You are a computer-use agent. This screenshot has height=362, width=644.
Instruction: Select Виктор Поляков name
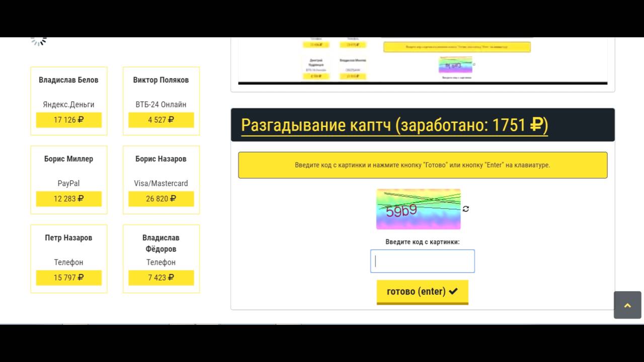(161, 80)
